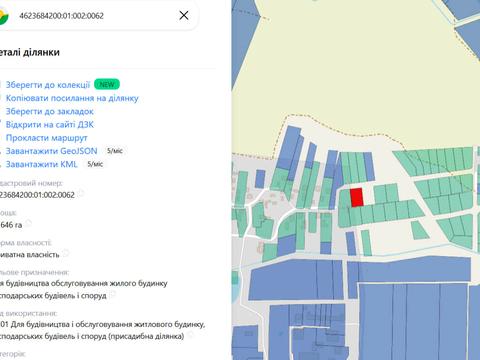
Task: Click 'Прокласти маршрут' link
Action: click(46, 138)
